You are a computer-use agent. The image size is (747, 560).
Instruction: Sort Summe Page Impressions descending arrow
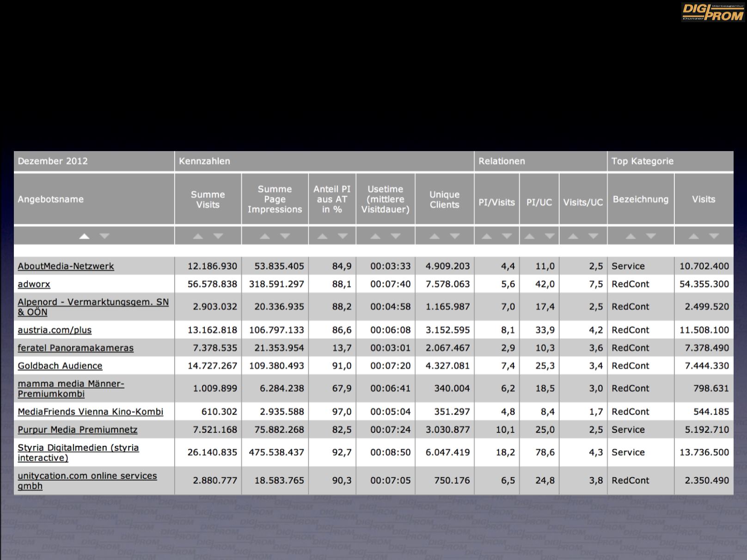coord(285,236)
